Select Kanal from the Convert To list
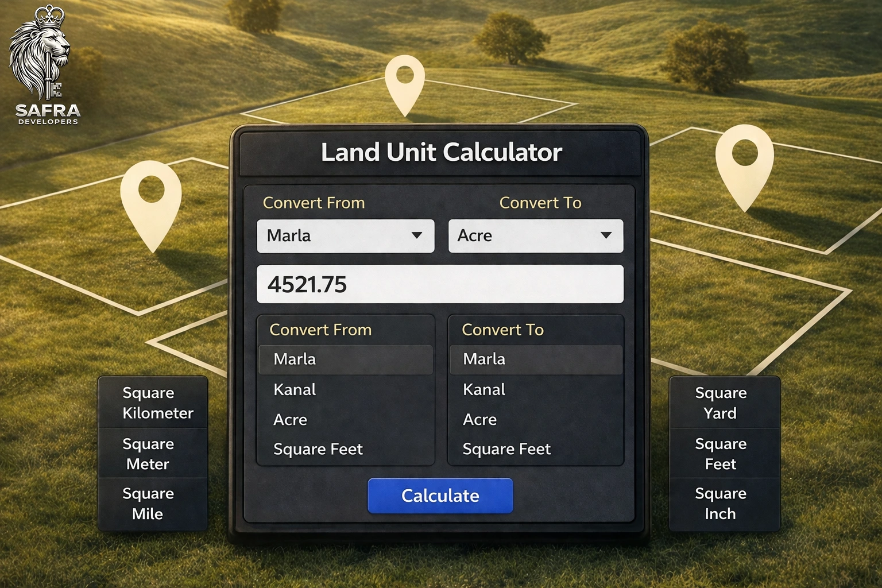Viewport: 882px width, 588px height. coord(483,389)
